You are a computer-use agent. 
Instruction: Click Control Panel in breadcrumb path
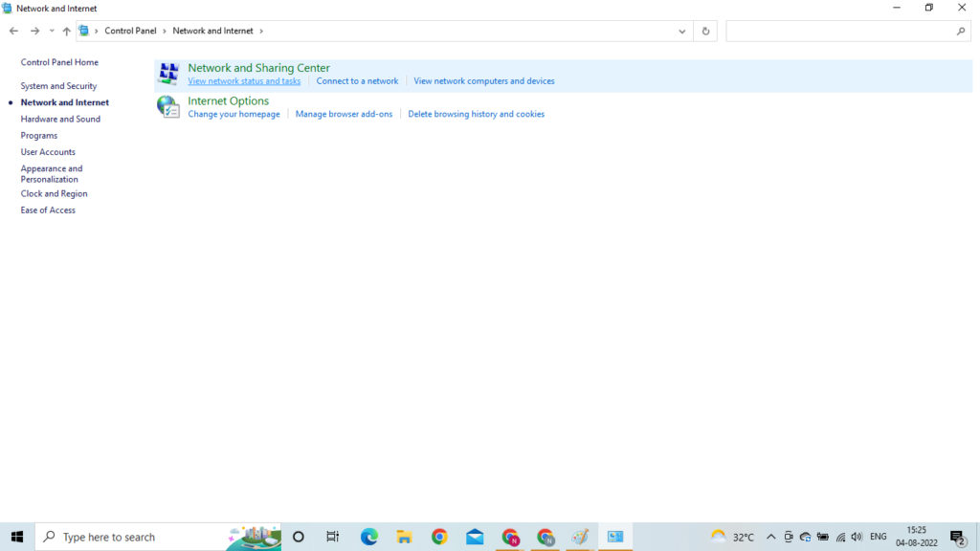pos(130,31)
